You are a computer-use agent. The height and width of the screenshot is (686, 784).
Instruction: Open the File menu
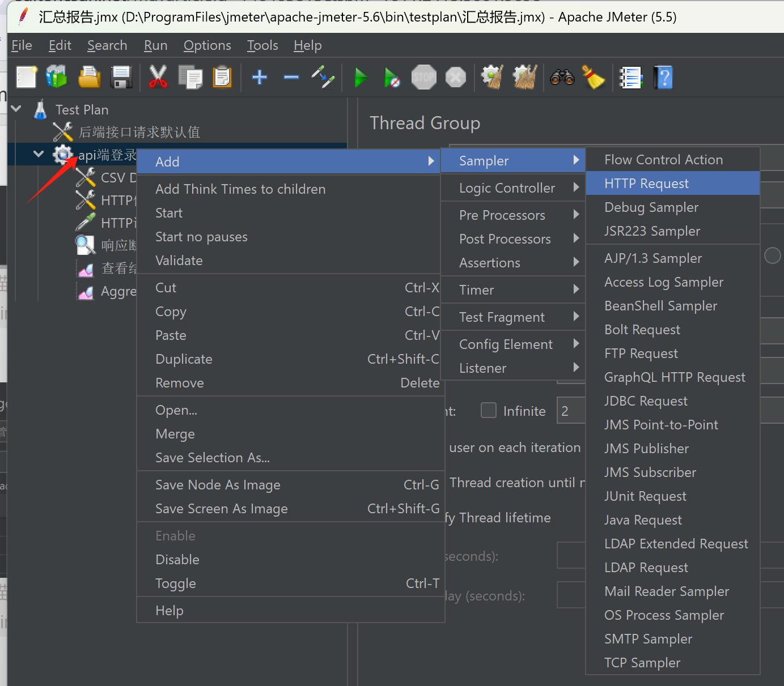[x=22, y=45]
